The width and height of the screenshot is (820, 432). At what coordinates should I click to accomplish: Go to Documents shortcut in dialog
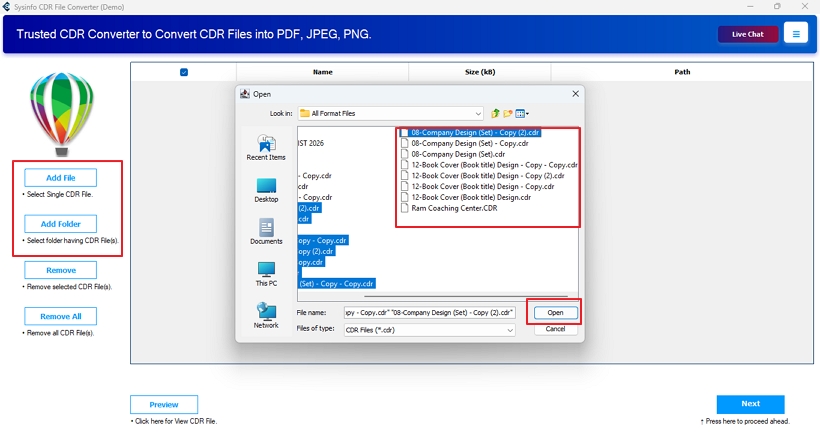[x=266, y=232]
